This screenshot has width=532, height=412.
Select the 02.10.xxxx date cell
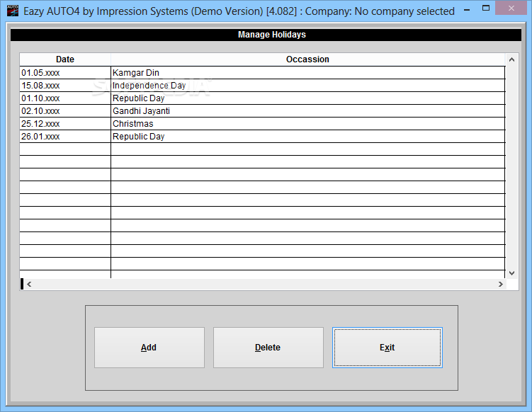tap(65, 111)
